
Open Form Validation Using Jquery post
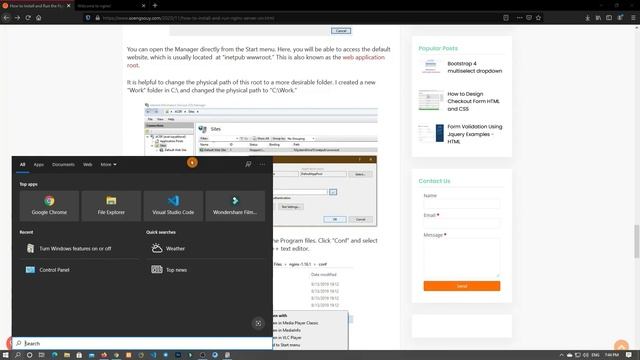click(x=475, y=134)
